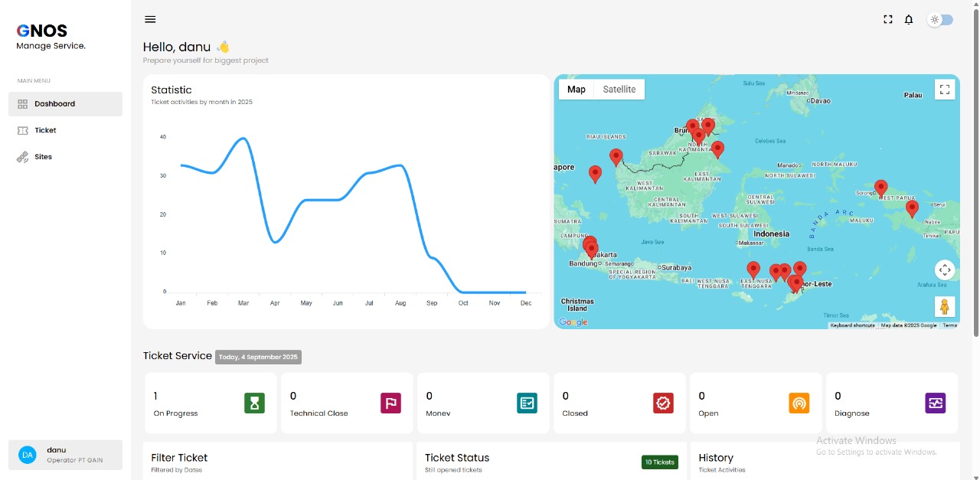Screen dimensions: 980x480
Task: Switch map to Satellite view
Action: (619, 90)
